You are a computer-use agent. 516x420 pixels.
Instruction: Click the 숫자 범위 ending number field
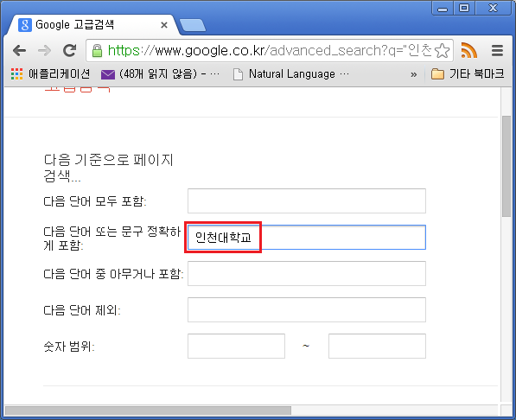tap(377, 346)
